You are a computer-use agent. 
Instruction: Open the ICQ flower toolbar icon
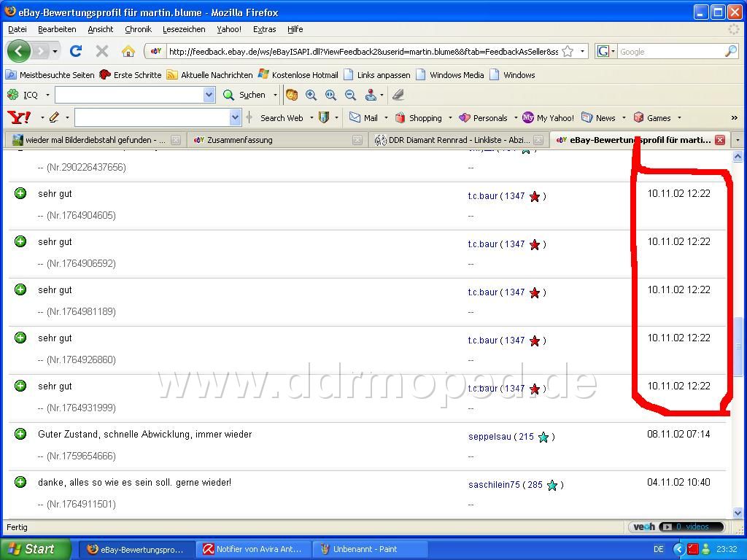13,95
